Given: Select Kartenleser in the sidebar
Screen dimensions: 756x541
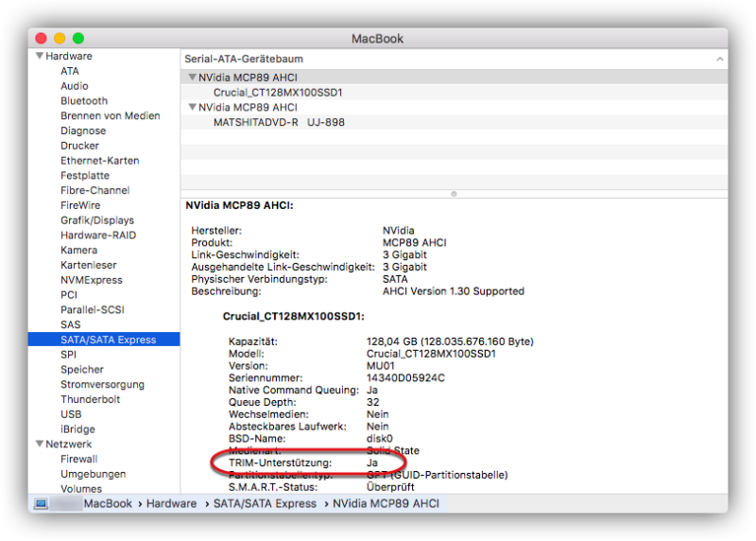Looking at the screenshot, I should (x=89, y=266).
